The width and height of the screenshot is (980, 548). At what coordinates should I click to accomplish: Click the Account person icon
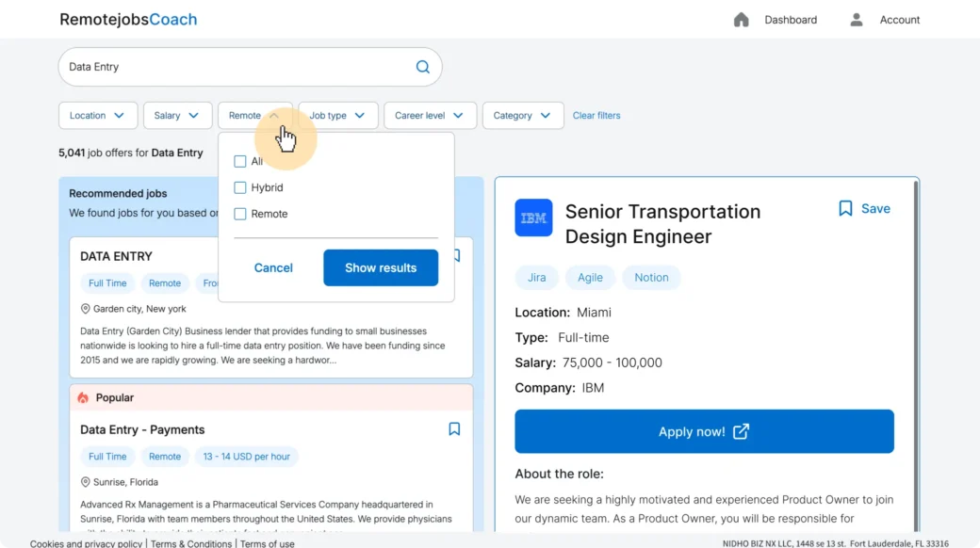point(857,20)
